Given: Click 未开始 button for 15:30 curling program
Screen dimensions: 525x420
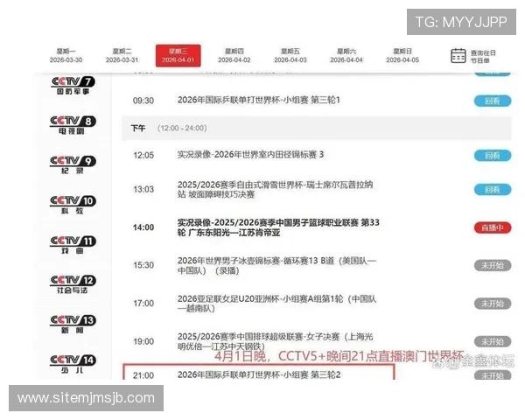Looking at the screenshot, I should point(493,266).
